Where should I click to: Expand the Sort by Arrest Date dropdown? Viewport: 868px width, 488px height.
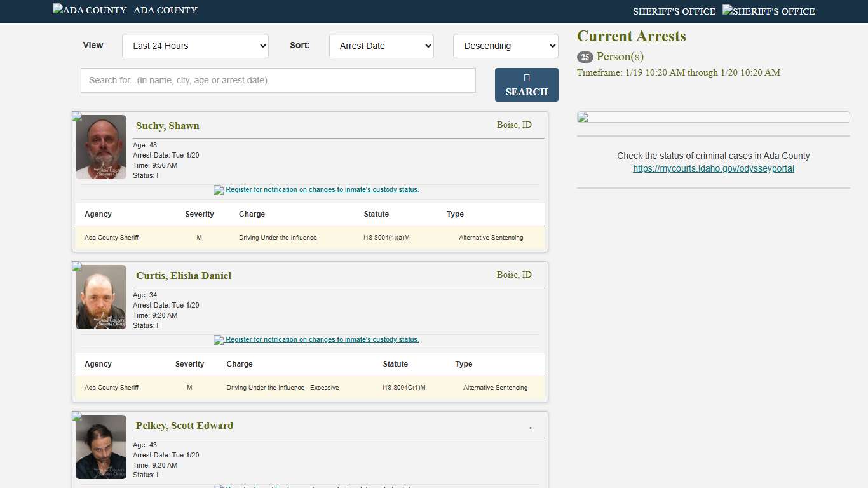pos(381,46)
